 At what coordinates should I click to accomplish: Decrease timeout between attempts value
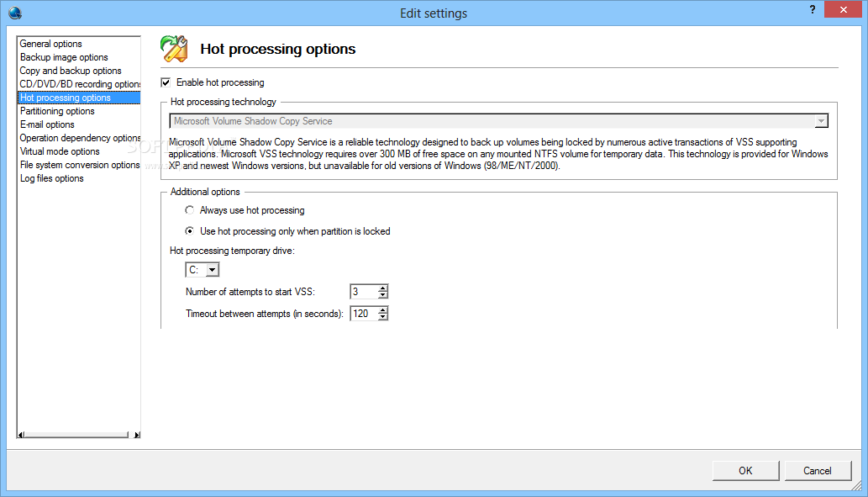coord(382,317)
